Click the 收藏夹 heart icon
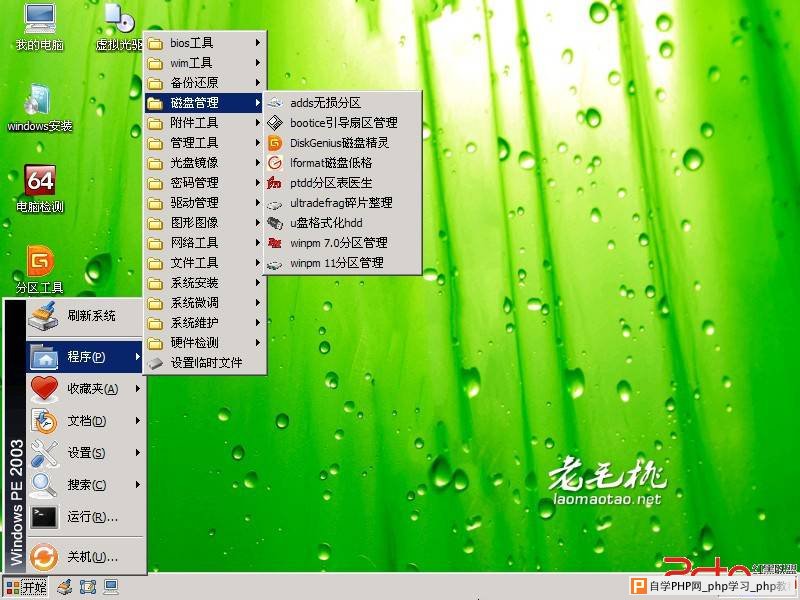This screenshot has height=600, width=800. (44, 389)
